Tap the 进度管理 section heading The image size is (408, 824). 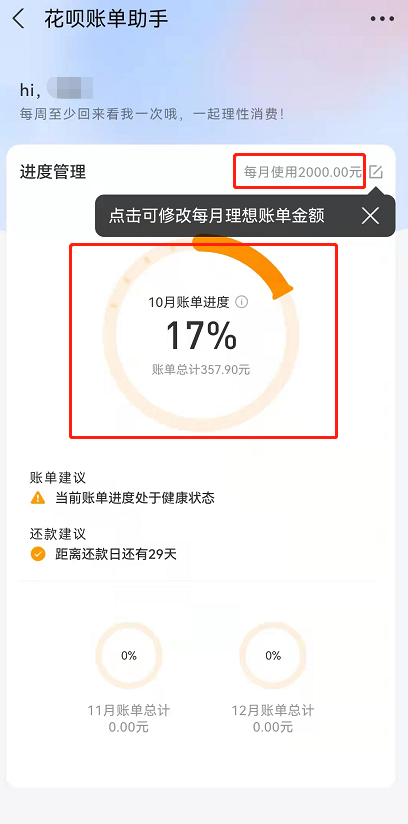[53, 172]
